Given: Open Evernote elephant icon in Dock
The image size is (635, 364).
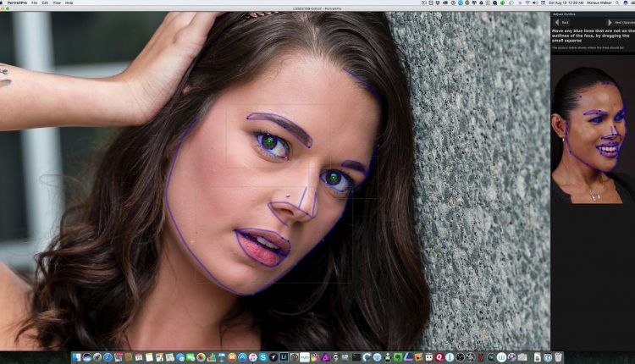Looking at the screenshot, I should 398,357.
